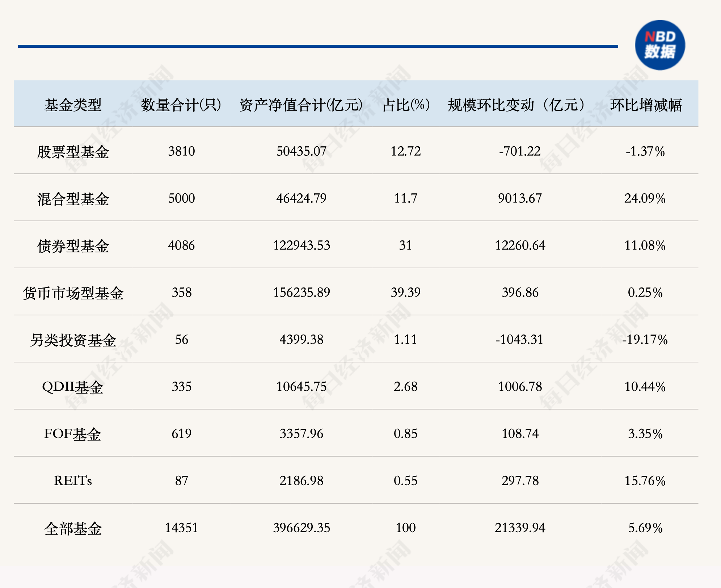Image resolution: width=721 pixels, height=588 pixels.
Task: Click scale change value -1043.31
Action: (x=519, y=339)
